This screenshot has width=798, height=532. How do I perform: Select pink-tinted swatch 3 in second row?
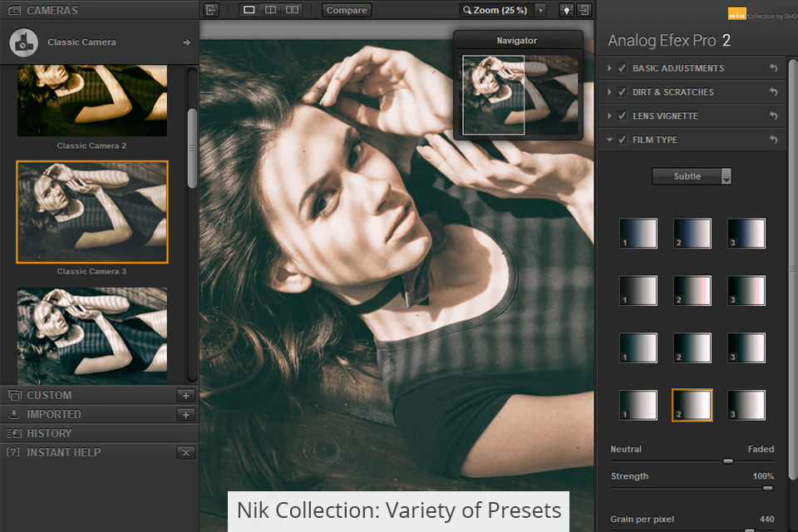(746, 291)
